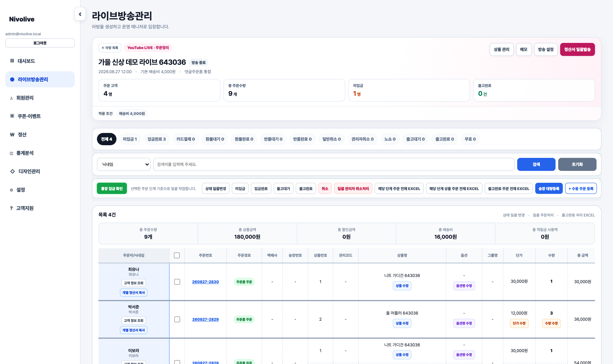Select 라이브방송관리 in the sidebar

pyautogui.click(x=40, y=79)
